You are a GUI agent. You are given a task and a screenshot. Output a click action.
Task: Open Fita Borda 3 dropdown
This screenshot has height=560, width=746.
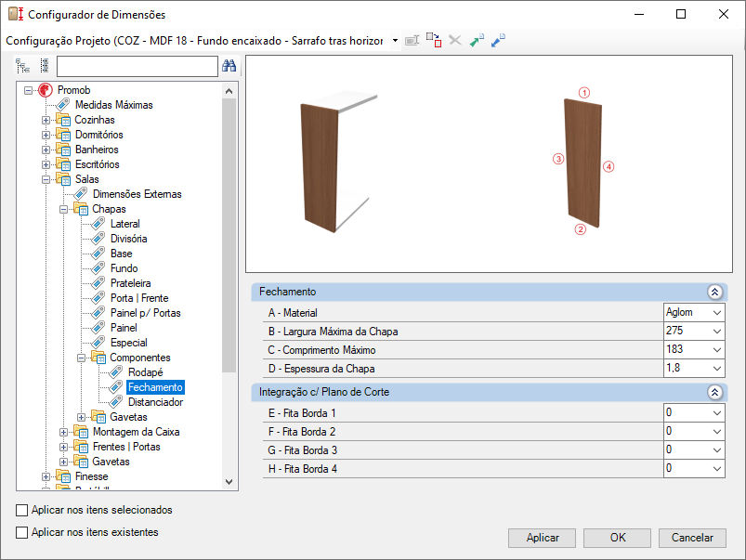point(717,450)
